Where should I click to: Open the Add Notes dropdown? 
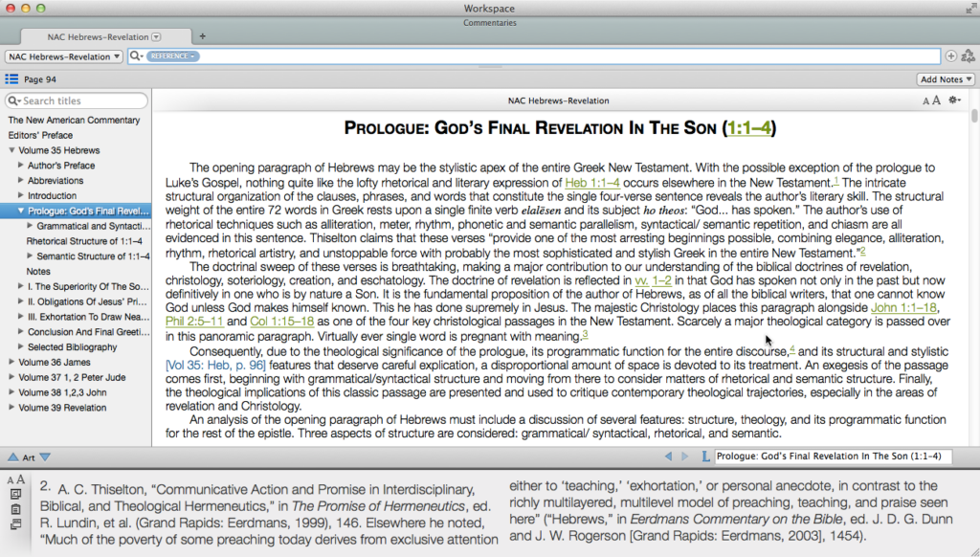click(946, 79)
